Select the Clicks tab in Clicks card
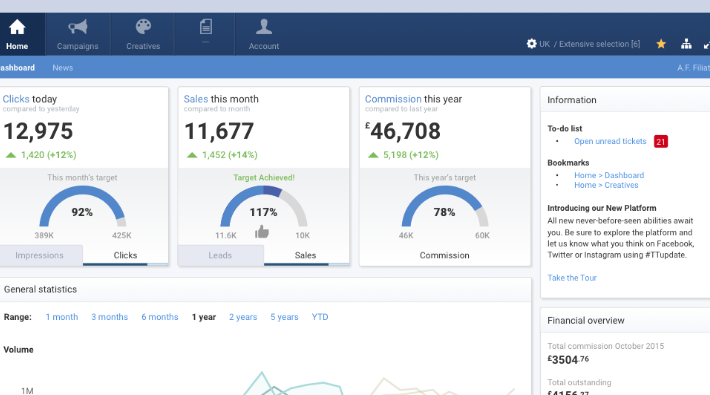Screen dimensions: 710x395 [125, 255]
